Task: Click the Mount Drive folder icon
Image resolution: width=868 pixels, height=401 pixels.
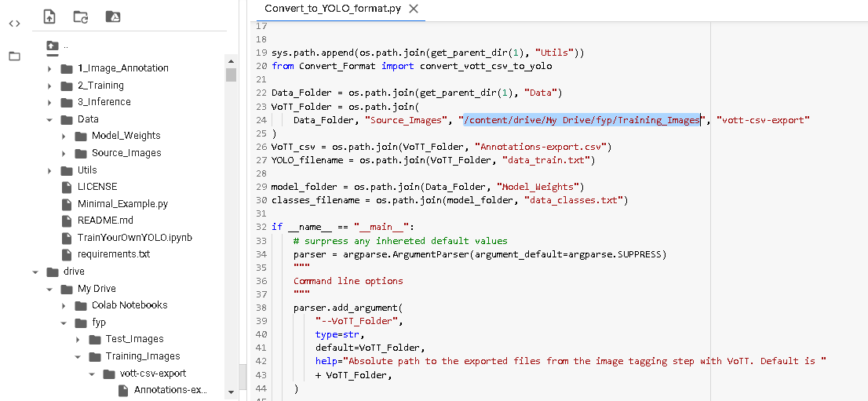Action: (x=113, y=16)
